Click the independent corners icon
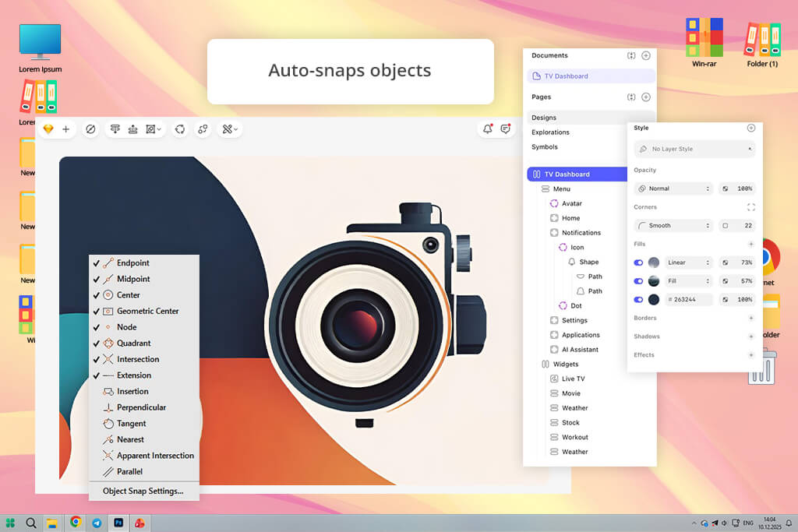 coord(750,207)
